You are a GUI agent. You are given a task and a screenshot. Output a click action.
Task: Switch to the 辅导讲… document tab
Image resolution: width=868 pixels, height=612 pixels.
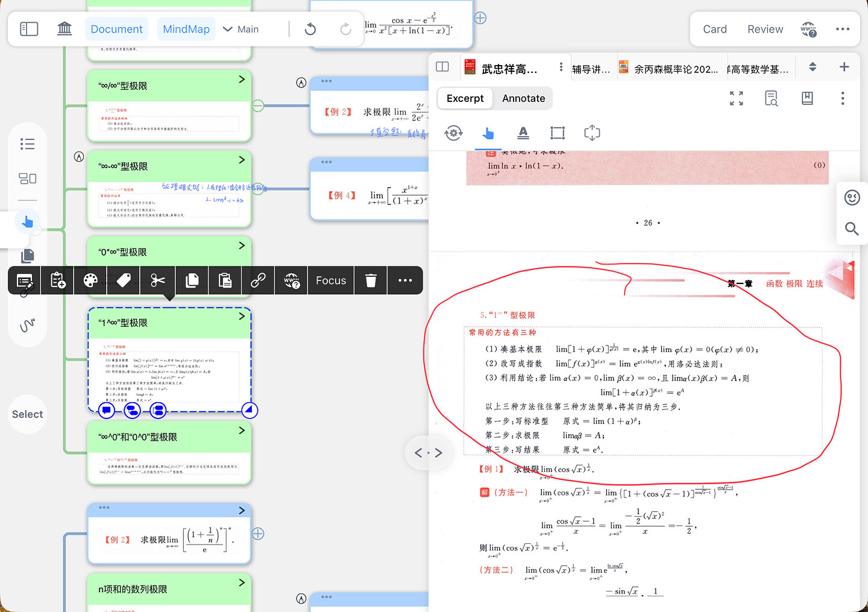591,69
